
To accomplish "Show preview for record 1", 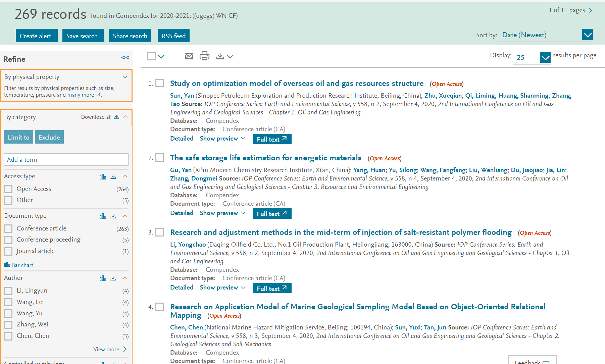I will click(x=223, y=139).
